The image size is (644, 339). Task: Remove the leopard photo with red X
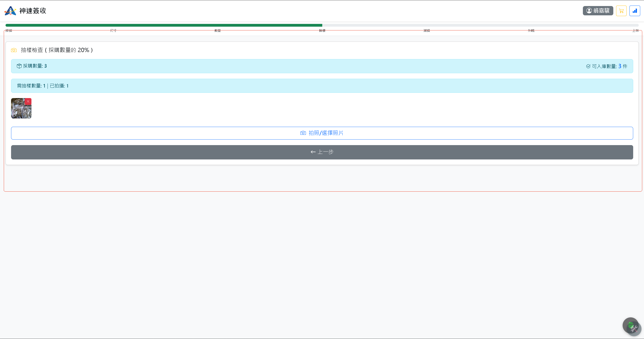pos(28,101)
